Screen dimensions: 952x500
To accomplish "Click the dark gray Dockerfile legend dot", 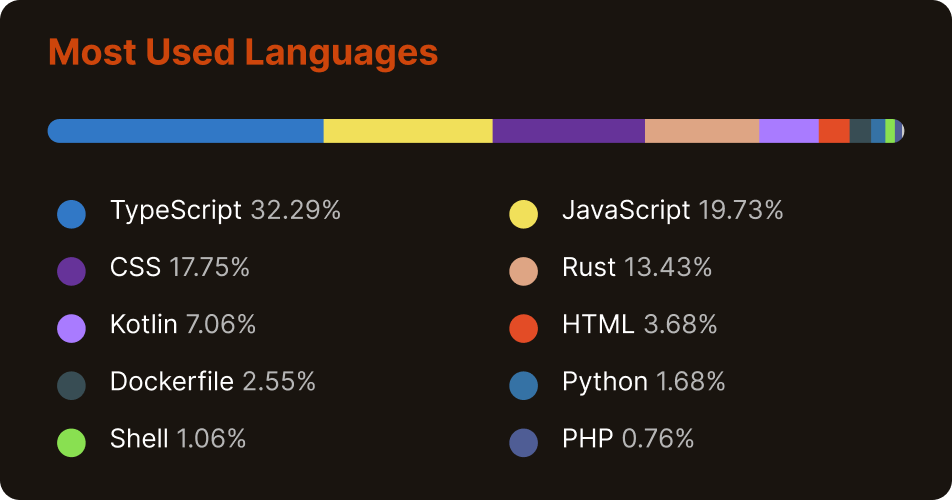I will (72, 385).
